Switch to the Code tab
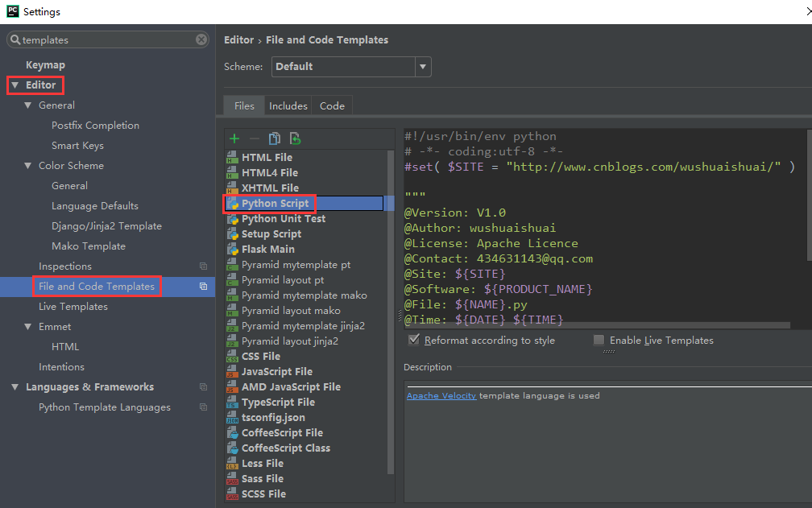 [x=332, y=105]
